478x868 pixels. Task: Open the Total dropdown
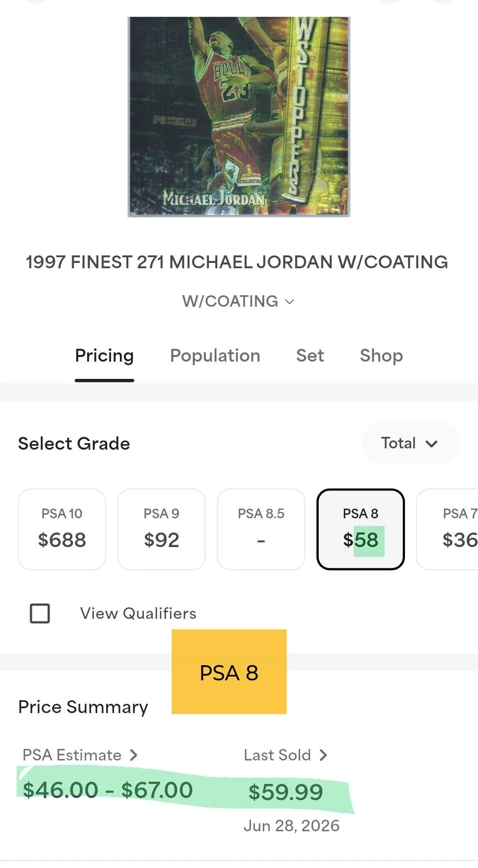pos(410,443)
